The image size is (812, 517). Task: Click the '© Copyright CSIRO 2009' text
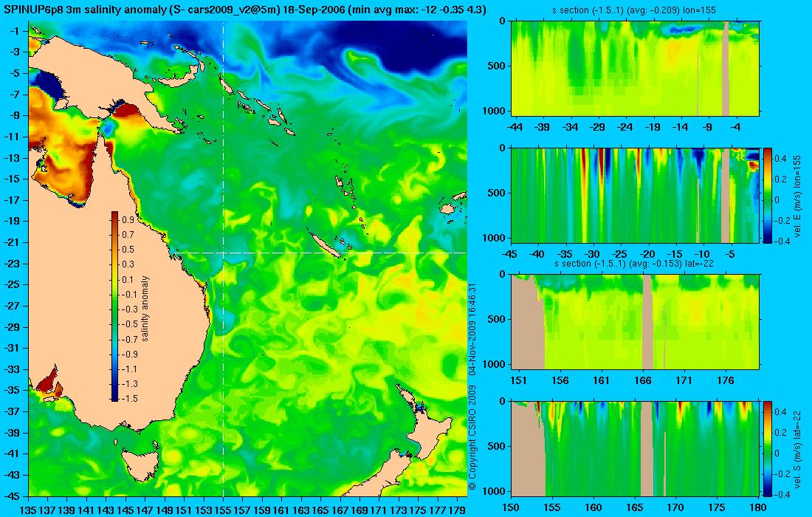tap(472, 438)
